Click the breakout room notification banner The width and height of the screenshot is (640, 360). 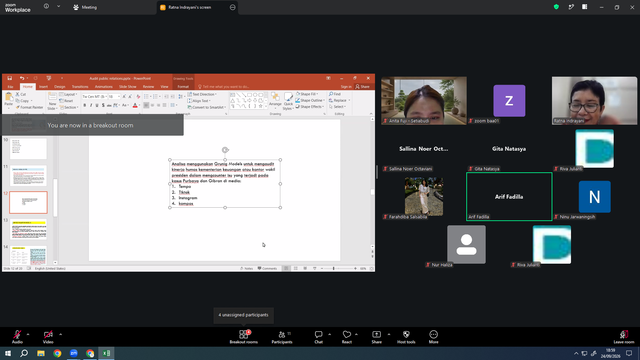pos(93,125)
